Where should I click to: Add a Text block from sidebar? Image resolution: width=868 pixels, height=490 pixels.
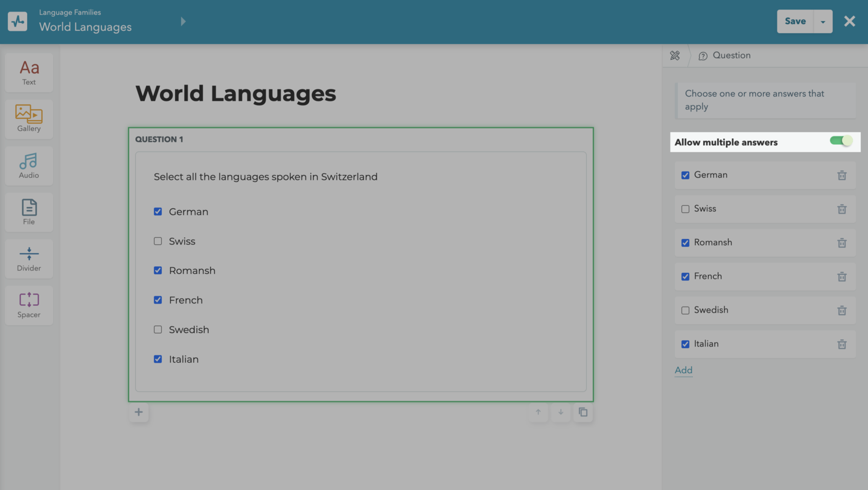29,72
